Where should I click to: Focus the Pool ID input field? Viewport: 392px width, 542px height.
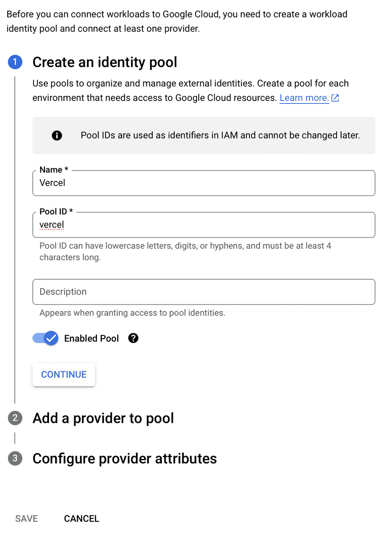pyautogui.click(x=204, y=225)
